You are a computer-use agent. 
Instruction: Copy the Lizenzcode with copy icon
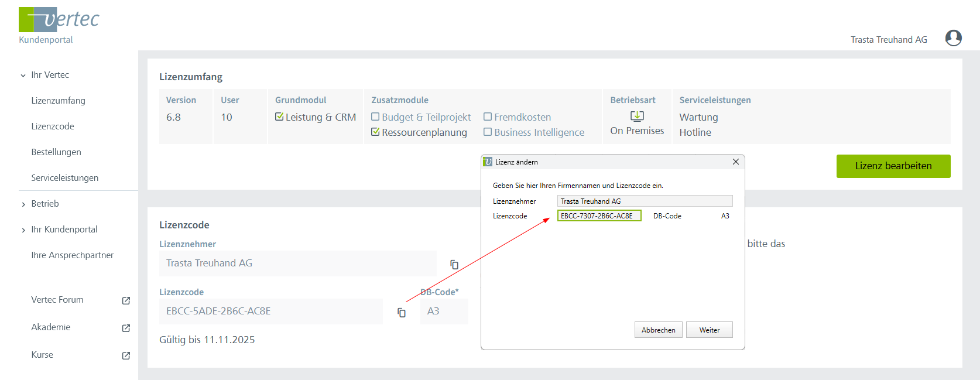(x=402, y=313)
